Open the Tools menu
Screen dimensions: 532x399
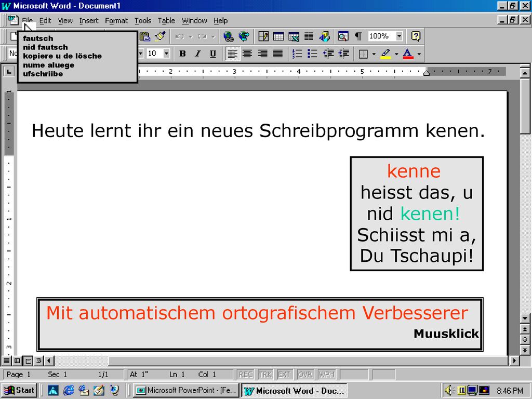143,21
